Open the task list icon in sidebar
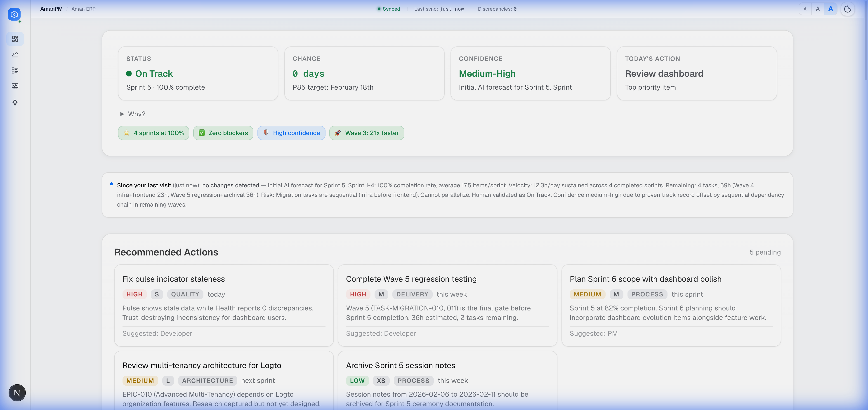 pos(15,70)
